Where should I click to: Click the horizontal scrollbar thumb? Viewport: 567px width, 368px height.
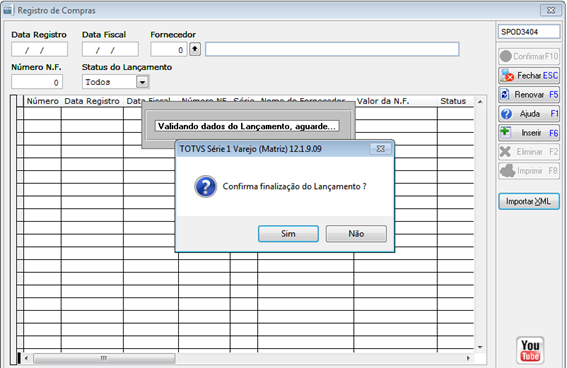point(104,358)
